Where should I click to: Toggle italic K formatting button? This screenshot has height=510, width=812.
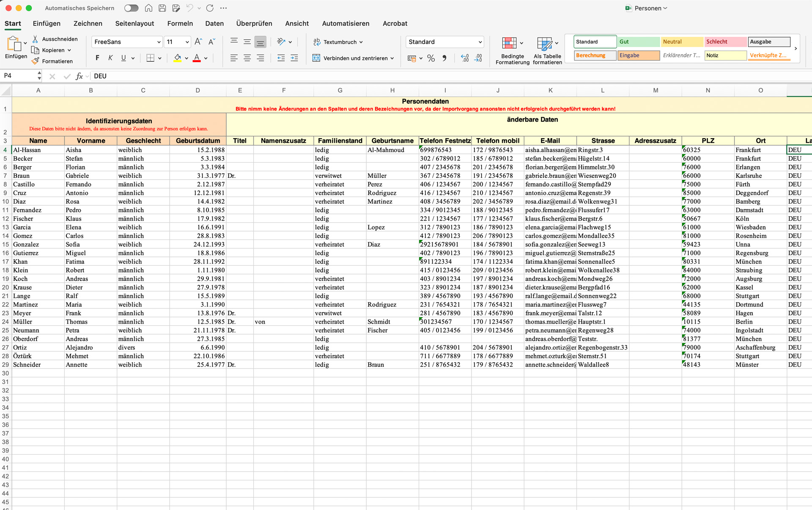110,58
